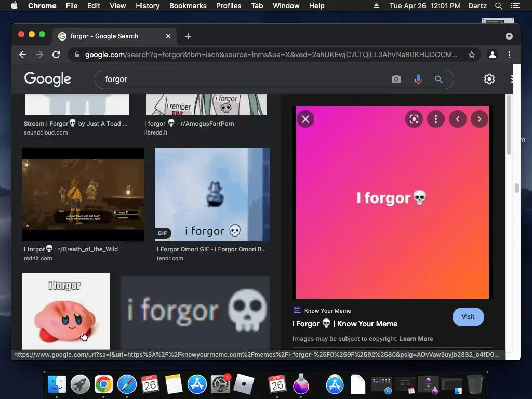The height and width of the screenshot is (399, 532).
Task: Open the Profiles menu
Action: coord(229,6)
